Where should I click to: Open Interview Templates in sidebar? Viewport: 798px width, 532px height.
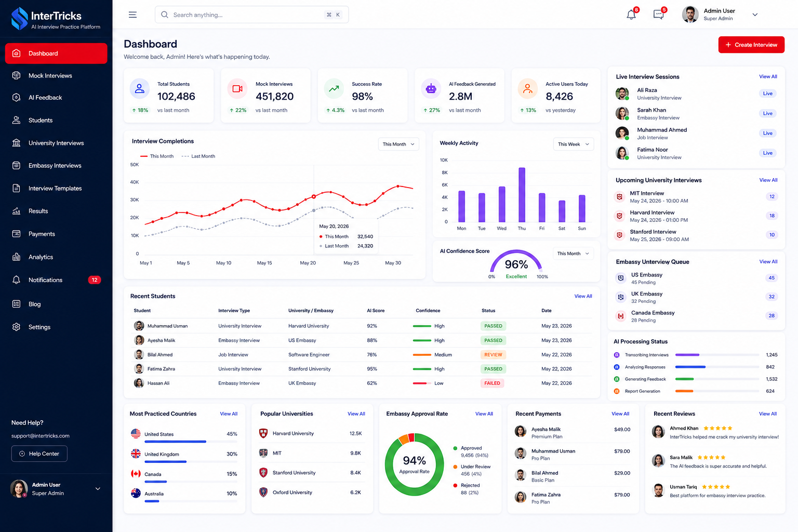[56, 188]
